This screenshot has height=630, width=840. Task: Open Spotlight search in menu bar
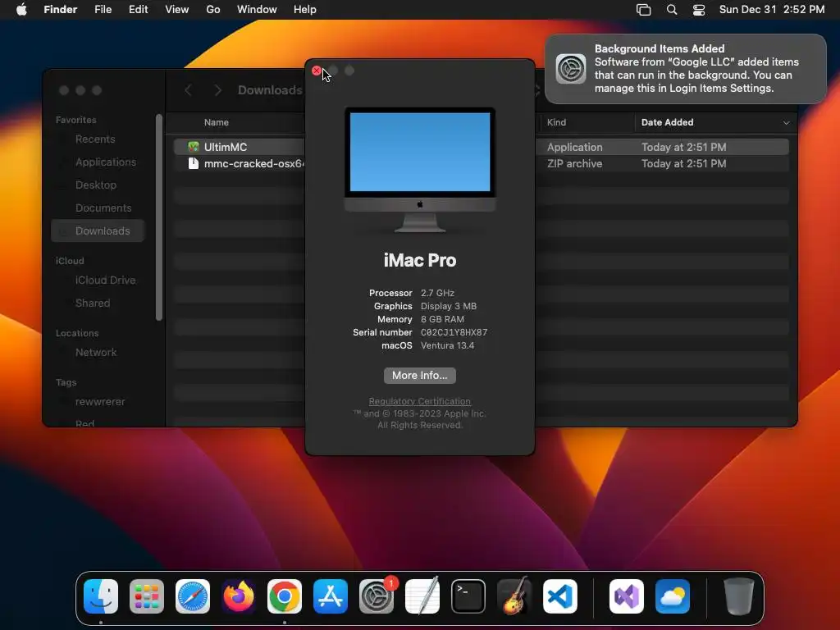[x=672, y=10]
